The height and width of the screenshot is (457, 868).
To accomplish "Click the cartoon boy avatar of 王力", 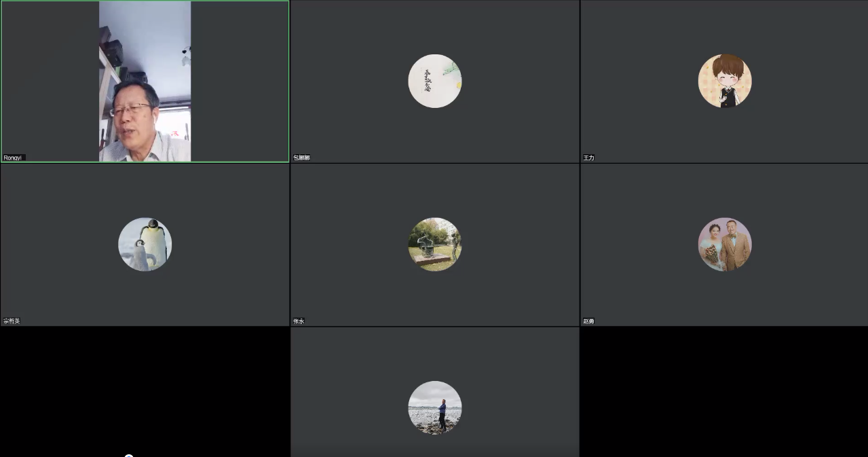I will pos(725,81).
